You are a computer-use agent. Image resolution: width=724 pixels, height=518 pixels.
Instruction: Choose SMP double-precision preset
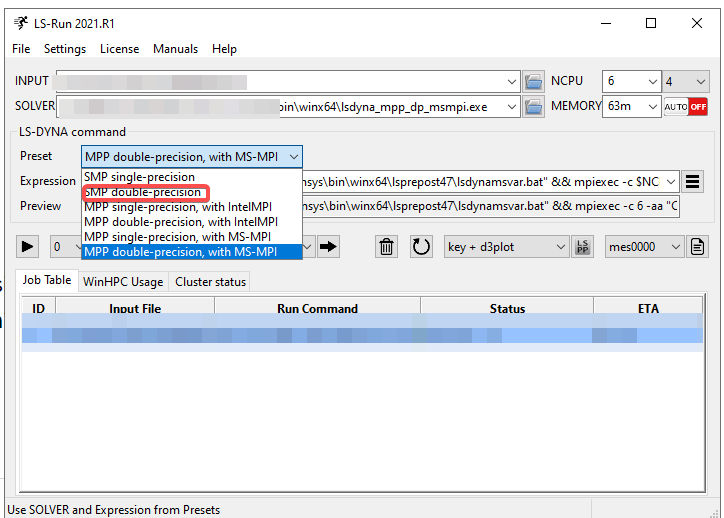pyautogui.click(x=192, y=192)
